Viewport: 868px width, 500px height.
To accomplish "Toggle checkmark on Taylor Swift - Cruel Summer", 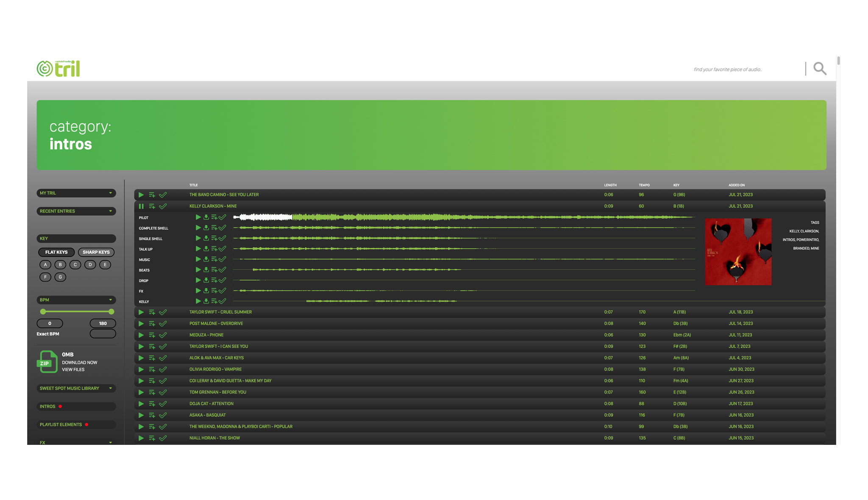I will tap(163, 312).
